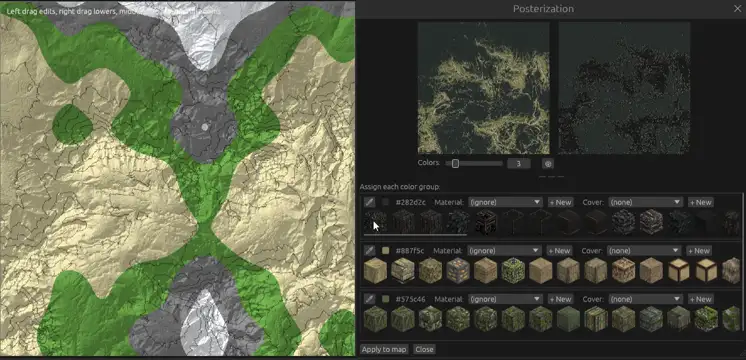Click the posterized dark preview thumbnail

[624, 88]
